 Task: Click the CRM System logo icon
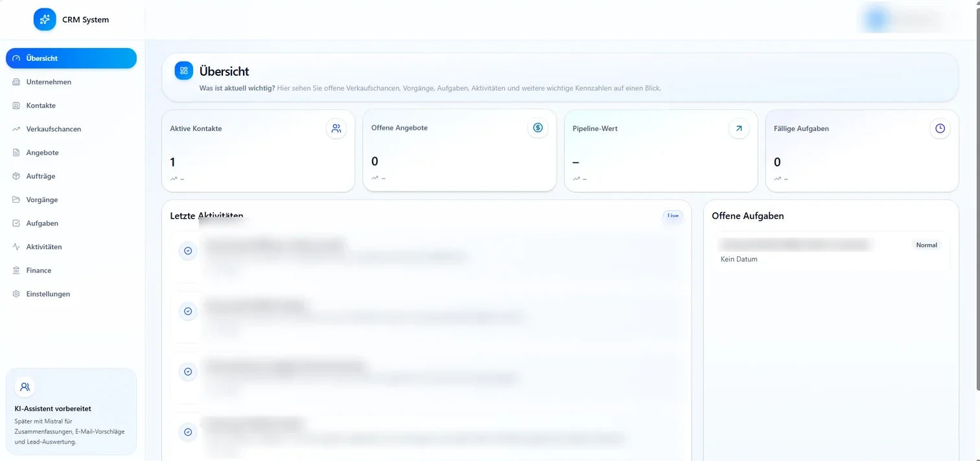tap(45, 19)
